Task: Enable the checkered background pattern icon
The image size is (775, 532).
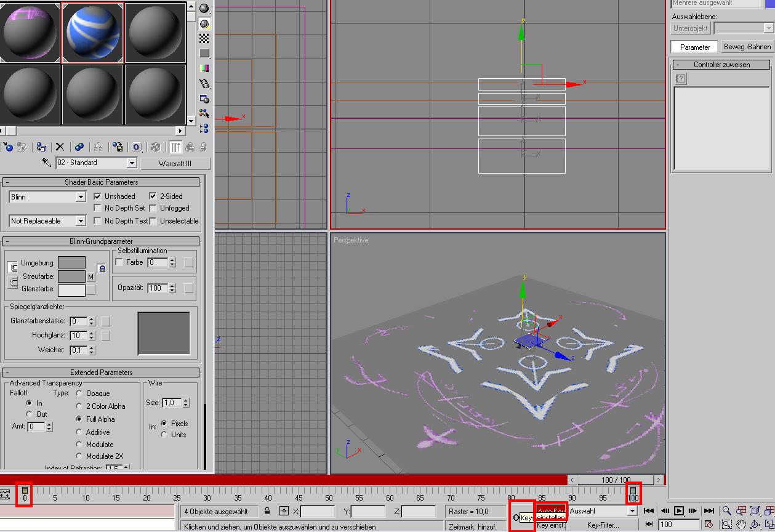Action: (x=204, y=39)
